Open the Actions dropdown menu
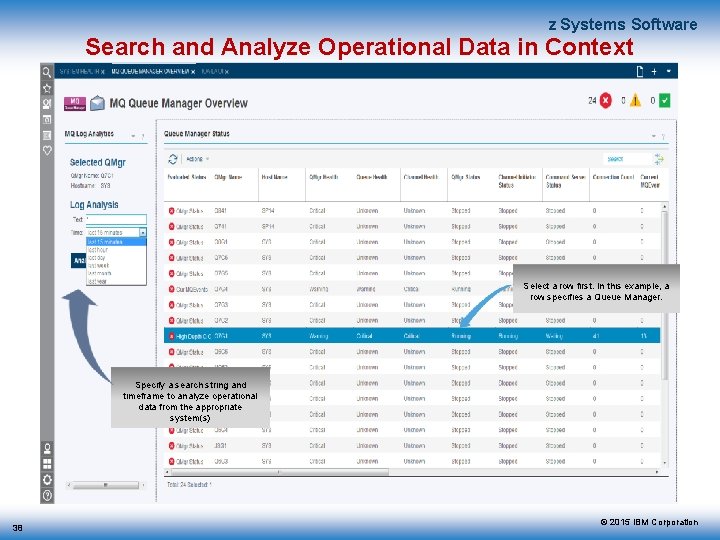 pyautogui.click(x=197, y=159)
